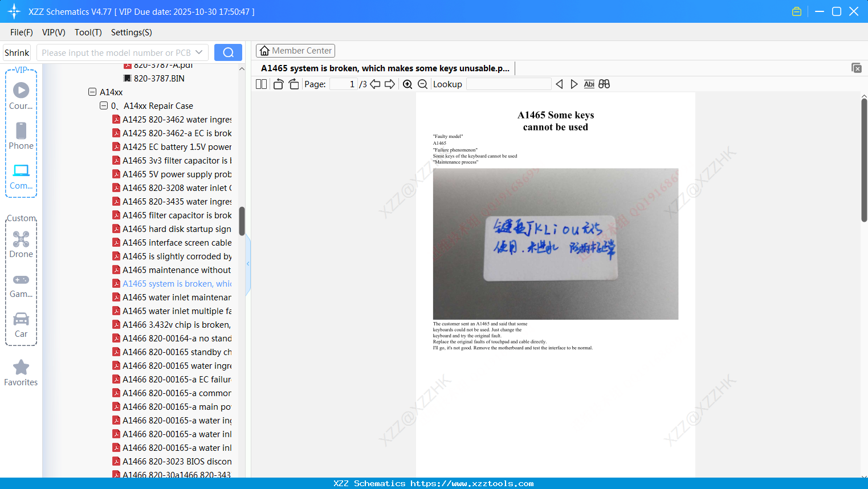Click the document viewer vertical scrollbar
Viewport: 868px width, 489px height.
tap(864, 160)
